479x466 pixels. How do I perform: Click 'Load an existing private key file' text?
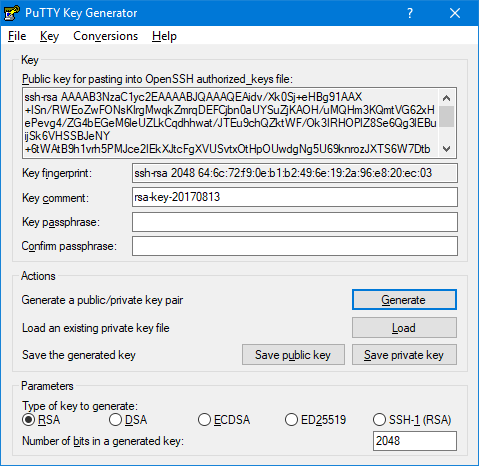[96, 328]
